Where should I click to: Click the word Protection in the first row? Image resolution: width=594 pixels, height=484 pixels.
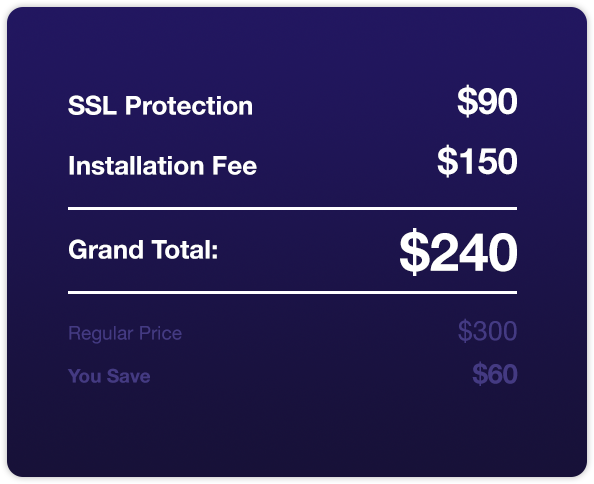point(189,105)
